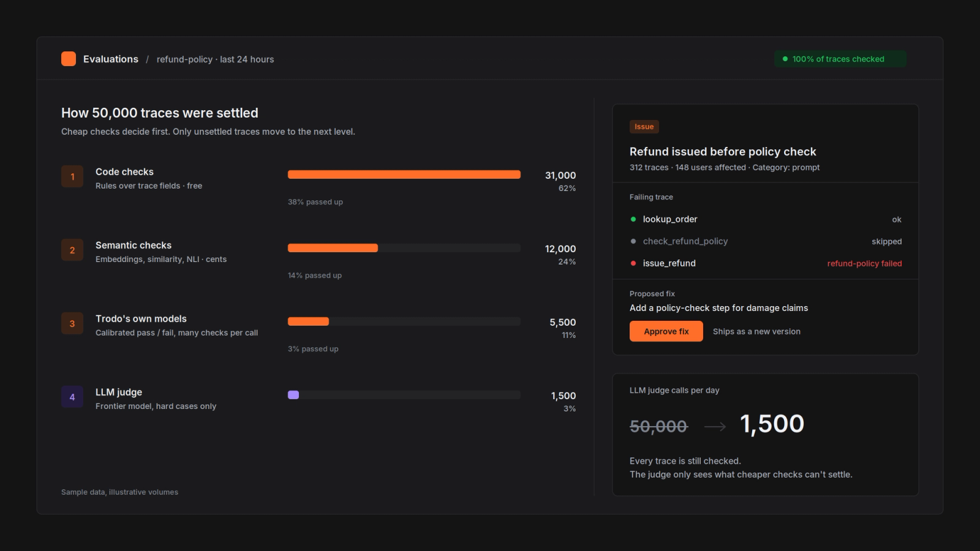Click the orange Issue tag

(644, 127)
